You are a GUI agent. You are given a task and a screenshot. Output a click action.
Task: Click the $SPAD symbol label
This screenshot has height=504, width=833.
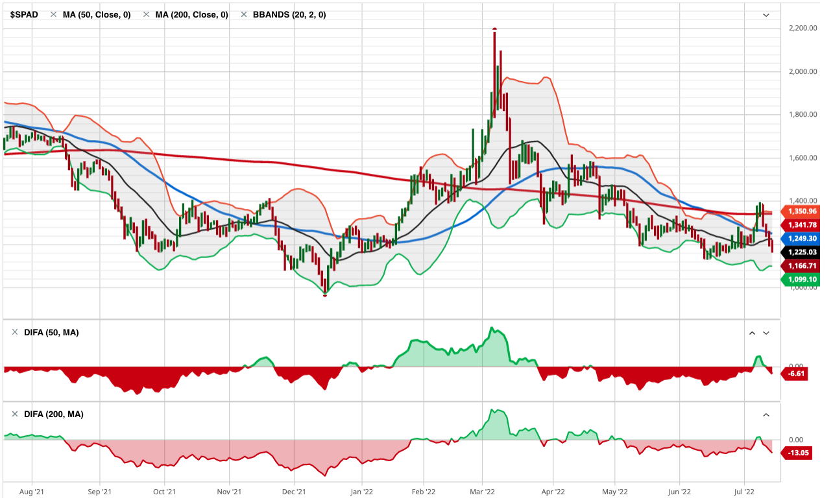point(25,14)
